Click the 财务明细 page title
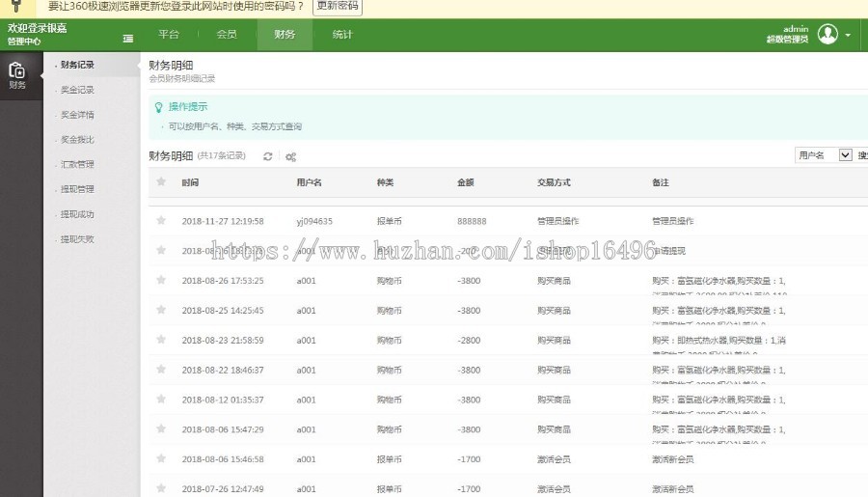Viewport: 868px width, 497px height. (x=171, y=66)
